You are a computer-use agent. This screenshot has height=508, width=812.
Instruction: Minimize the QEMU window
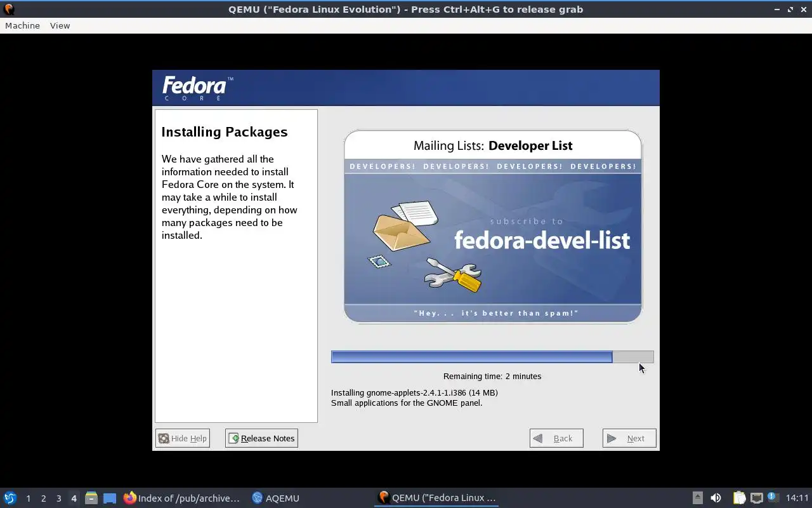[777, 9]
